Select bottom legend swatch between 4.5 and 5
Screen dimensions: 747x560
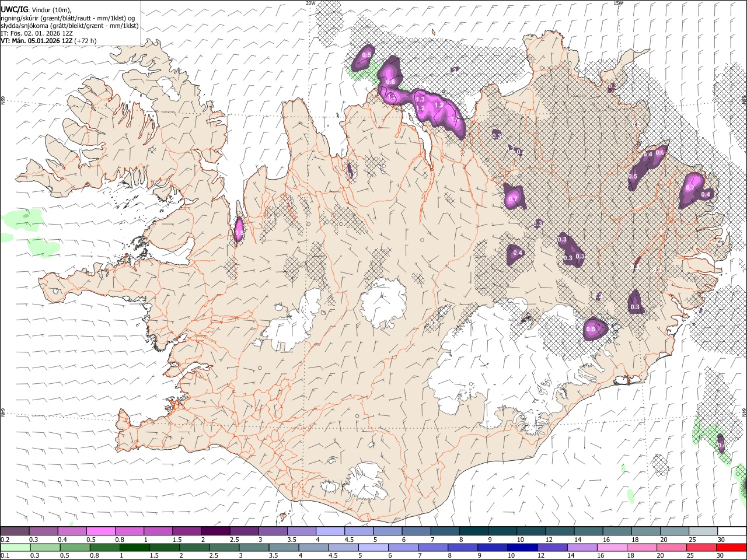(x=343, y=547)
